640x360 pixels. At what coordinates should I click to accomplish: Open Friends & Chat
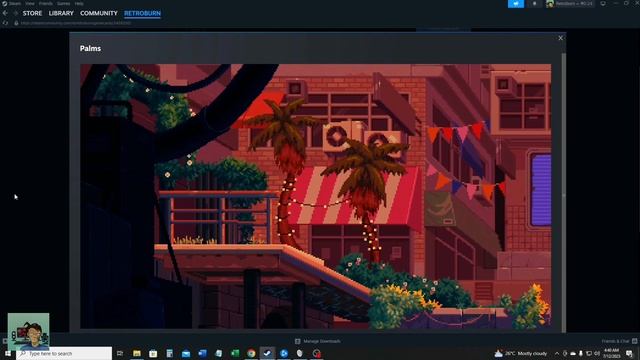pyautogui.click(x=619, y=341)
